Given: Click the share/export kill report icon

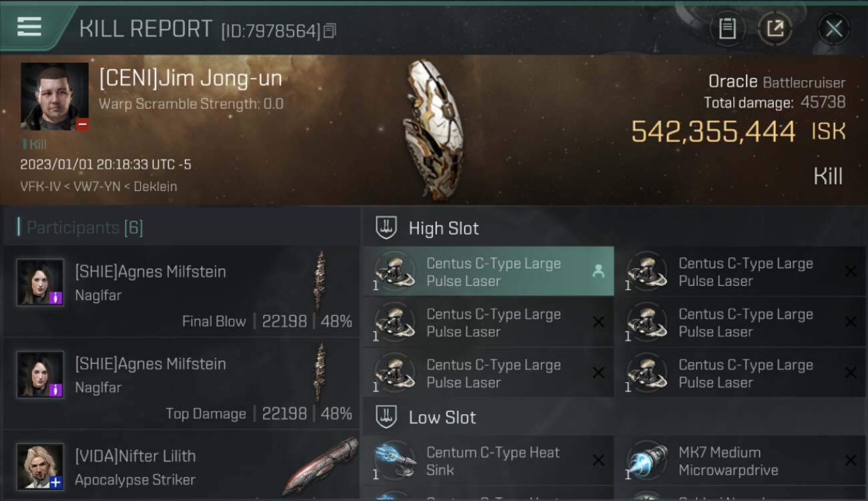Looking at the screenshot, I should [775, 29].
